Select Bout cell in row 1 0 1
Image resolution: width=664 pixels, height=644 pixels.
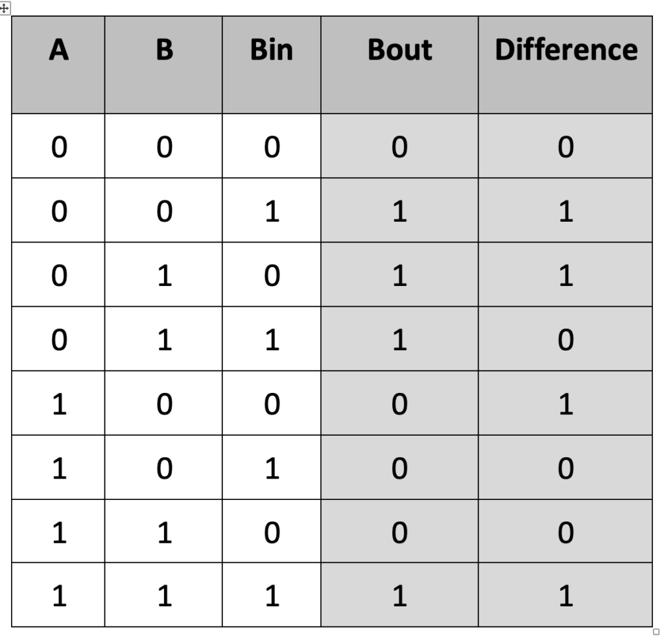(399, 468)
